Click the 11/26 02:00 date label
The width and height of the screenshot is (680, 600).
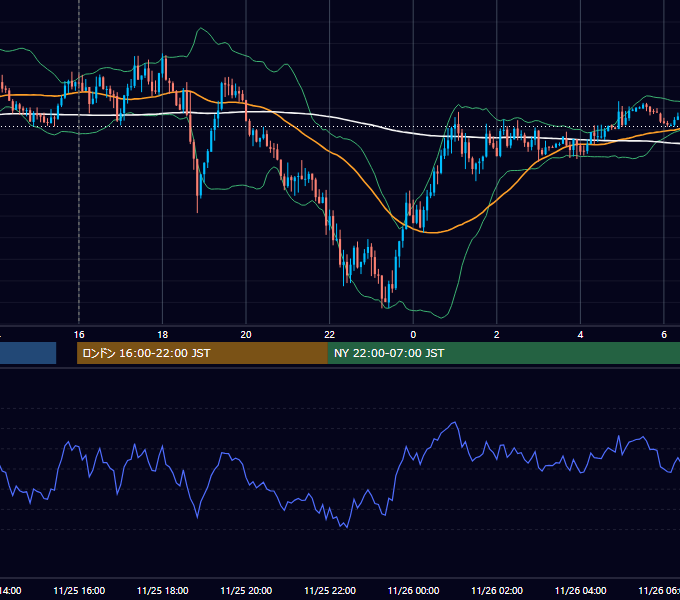click(x=497, y=590)
